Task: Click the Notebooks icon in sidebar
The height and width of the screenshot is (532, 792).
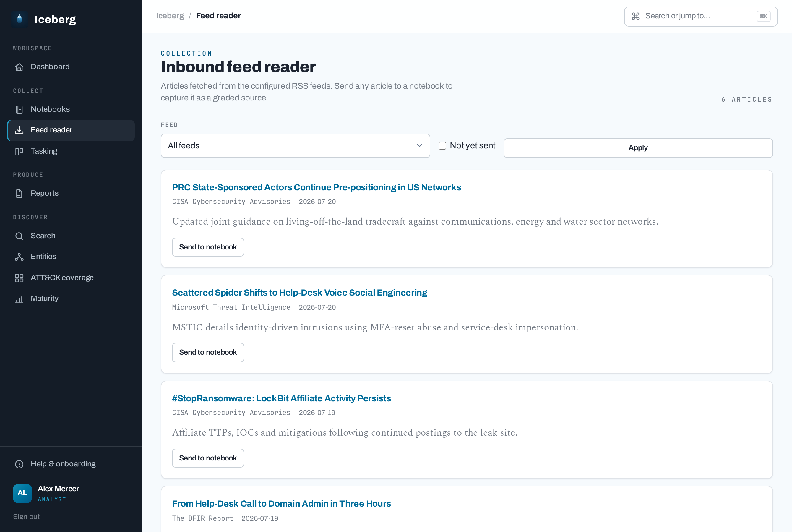Action: point(19,110)
